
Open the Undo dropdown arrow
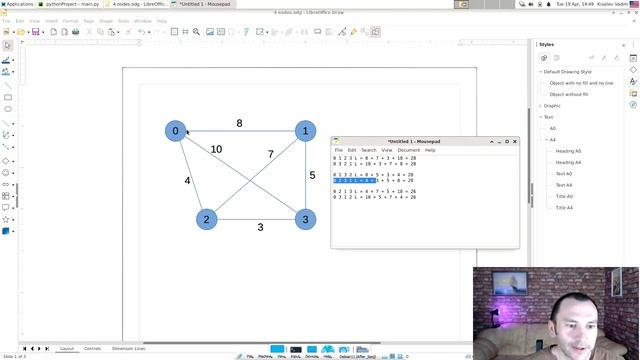tap(149, 32)
